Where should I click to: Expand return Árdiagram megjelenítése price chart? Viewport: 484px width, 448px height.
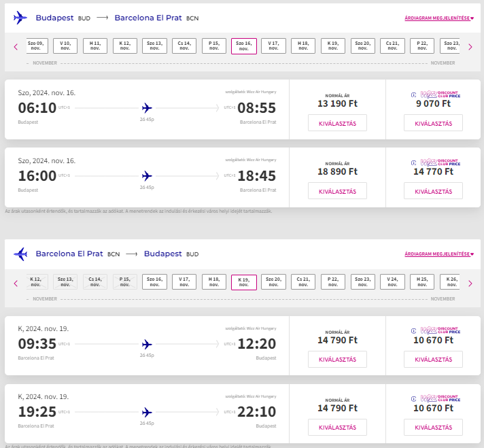coord(438,255)
